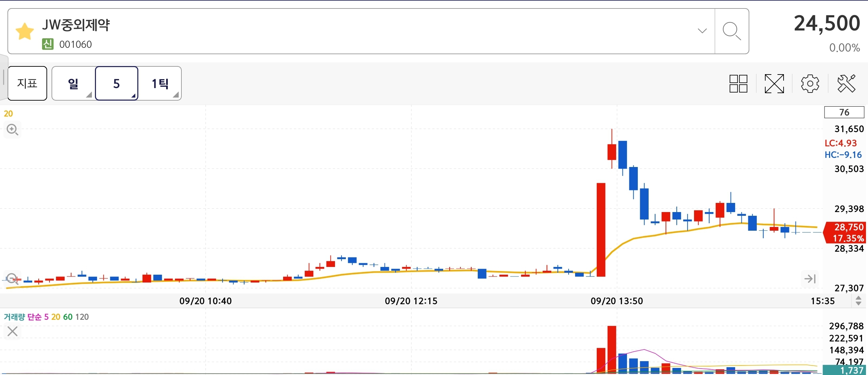
Task: Click the up-down stepper beside 15:35
Action: tap(859, 300)
